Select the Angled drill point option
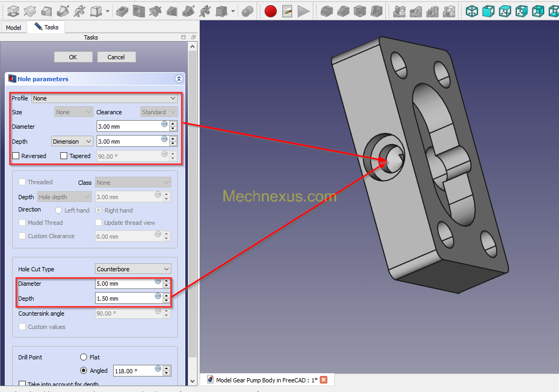The image size is (559, 392). point(83,371)
